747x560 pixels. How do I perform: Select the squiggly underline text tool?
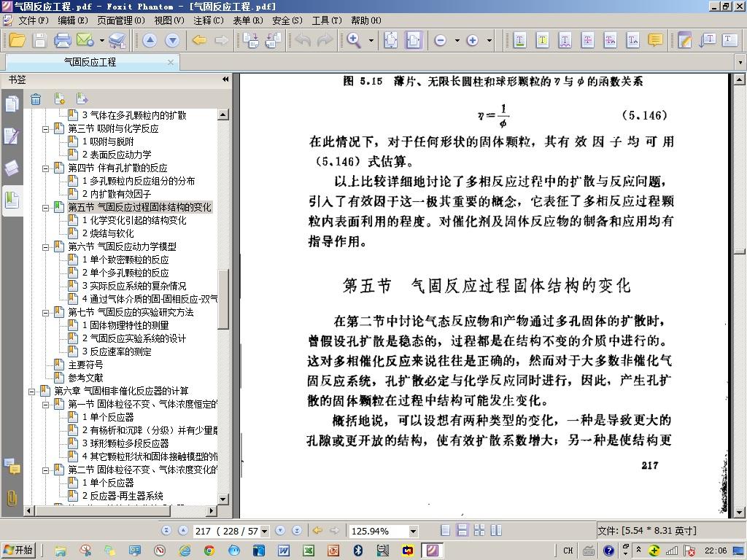(x=565, y=40)
